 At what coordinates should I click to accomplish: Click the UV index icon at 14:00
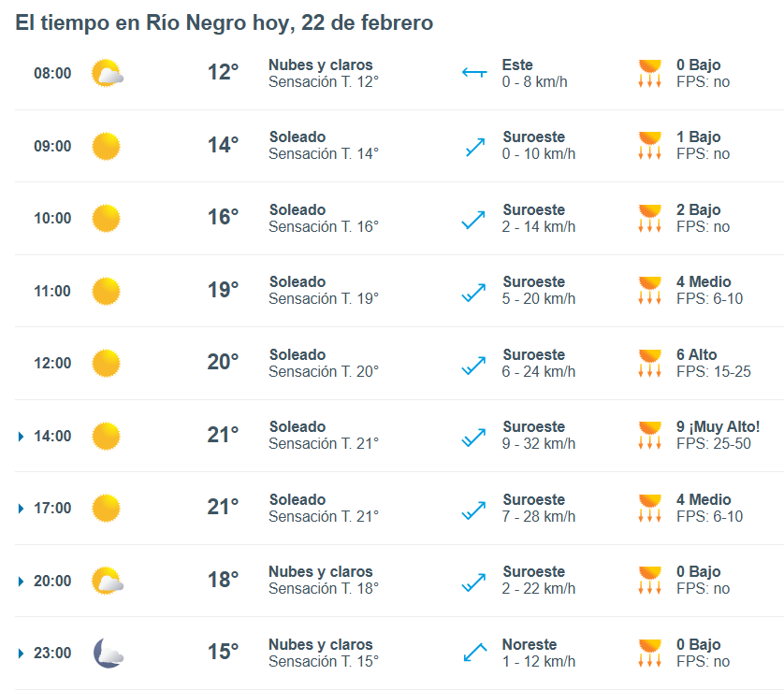pos(649,436)
